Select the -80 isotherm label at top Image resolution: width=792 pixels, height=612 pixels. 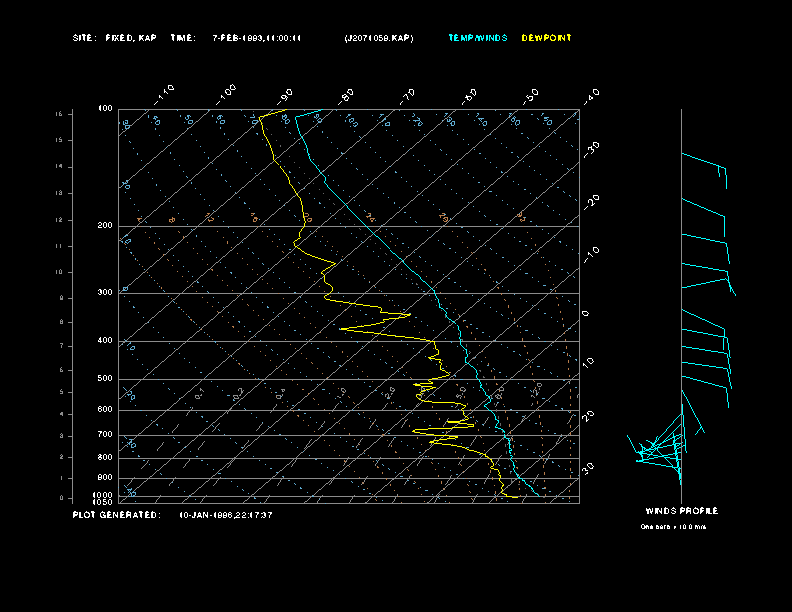click(x=347, y=95)
